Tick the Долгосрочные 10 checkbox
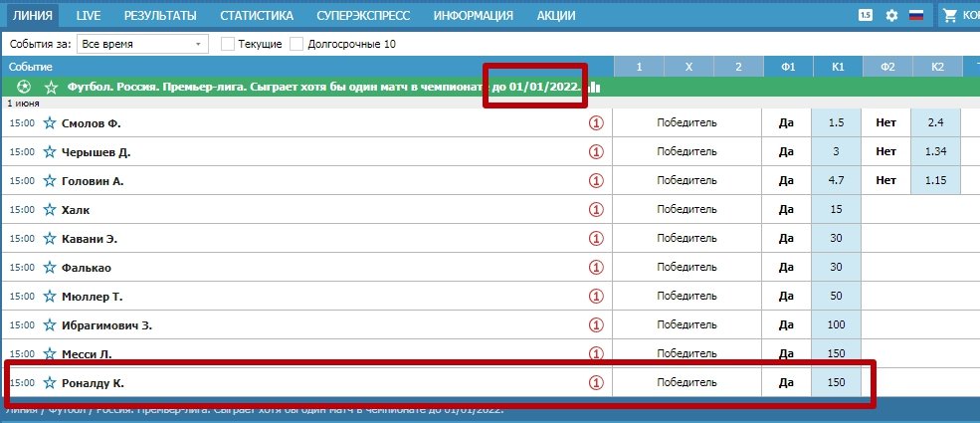 (x=296, y=45)
